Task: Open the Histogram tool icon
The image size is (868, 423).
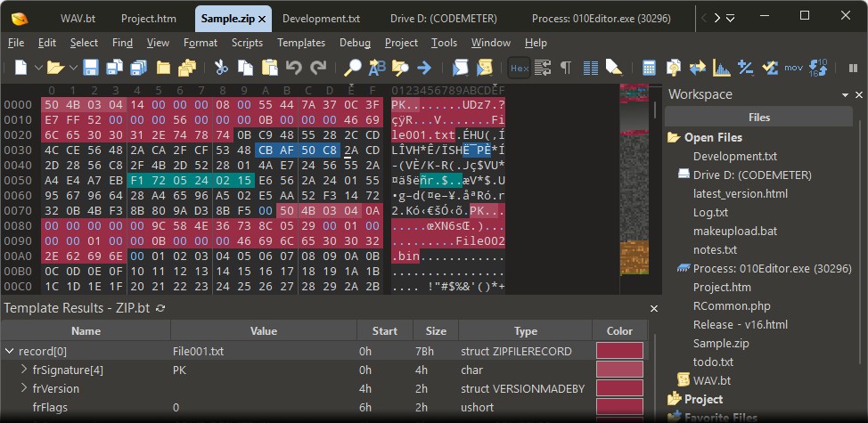Action: tap(721, 68)
